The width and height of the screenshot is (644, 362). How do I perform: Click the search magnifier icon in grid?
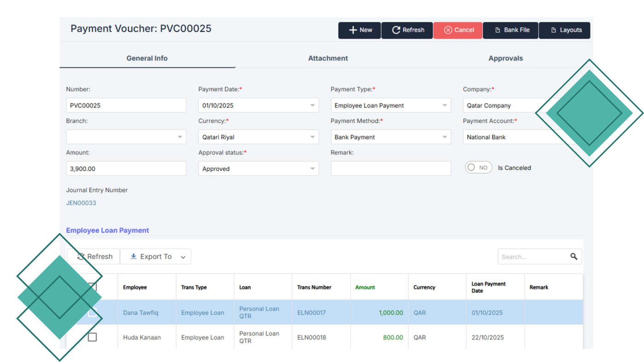[574, 257]
